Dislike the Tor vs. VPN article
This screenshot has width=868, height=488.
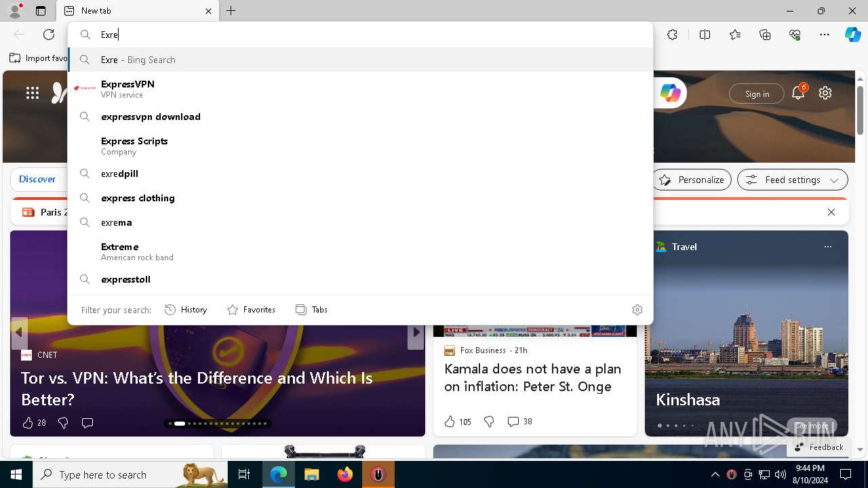click(63, 422)
